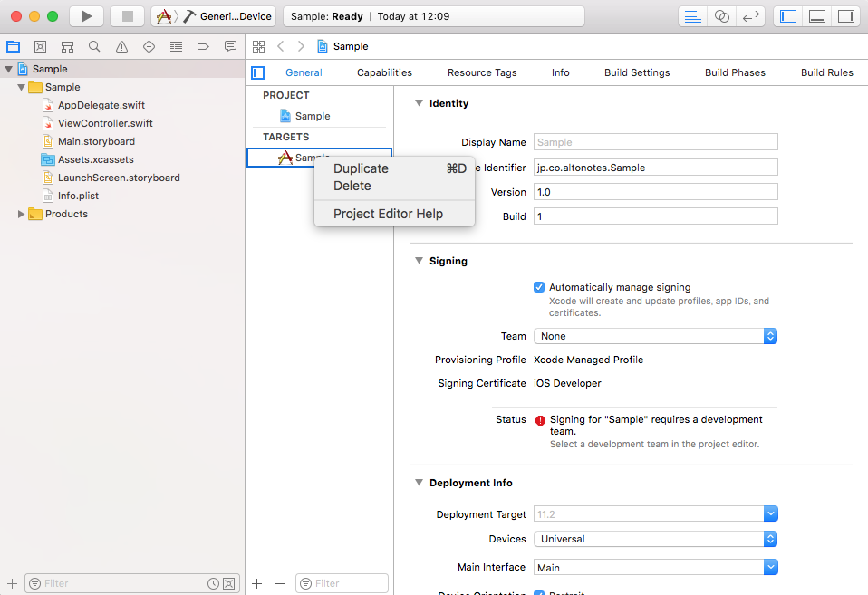Open the Deployment Target dropdown

[655, 513]
